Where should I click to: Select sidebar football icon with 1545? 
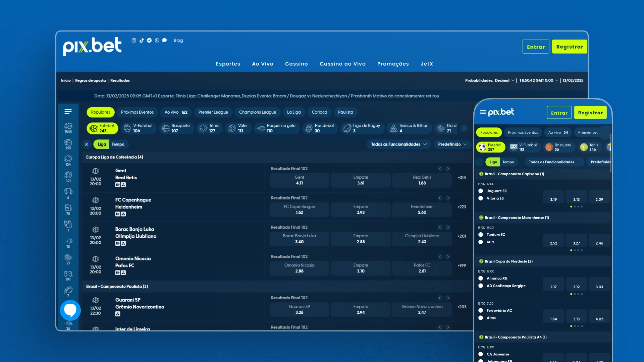click(68, 128)
